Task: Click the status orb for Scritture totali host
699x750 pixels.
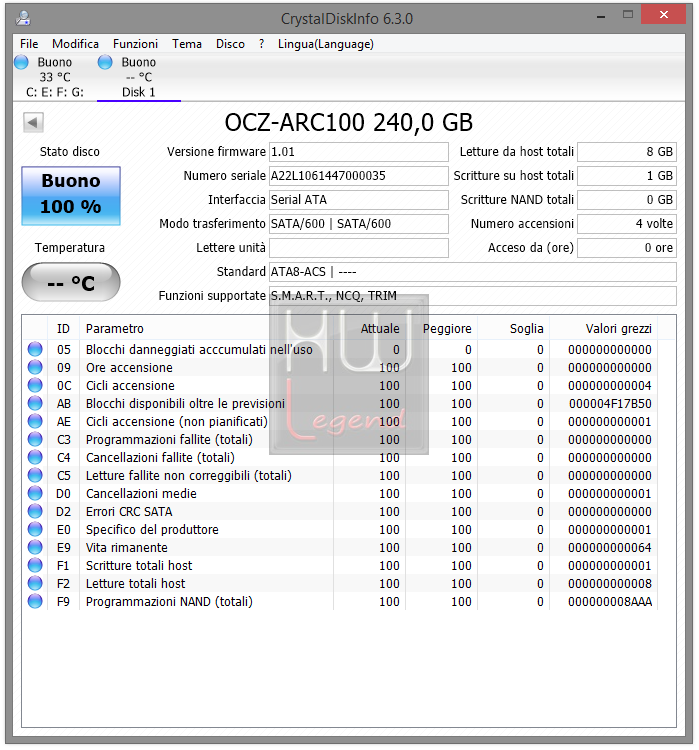Action: coord(35,565)
